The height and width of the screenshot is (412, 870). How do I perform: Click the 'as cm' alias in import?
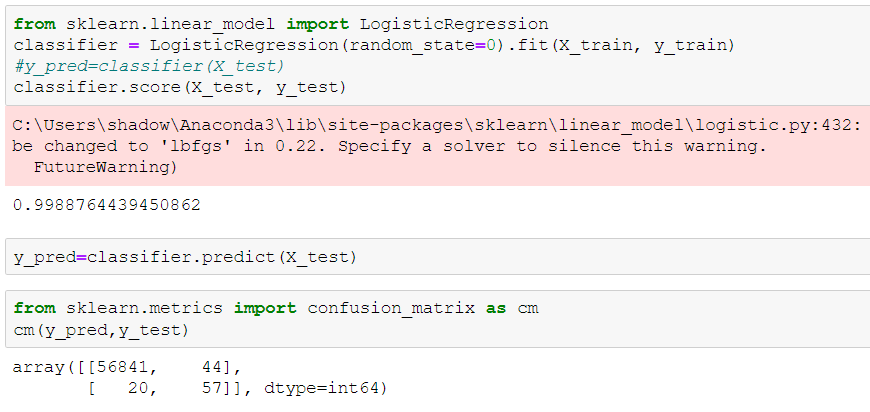pyautogui.click(x=512, y=308)
